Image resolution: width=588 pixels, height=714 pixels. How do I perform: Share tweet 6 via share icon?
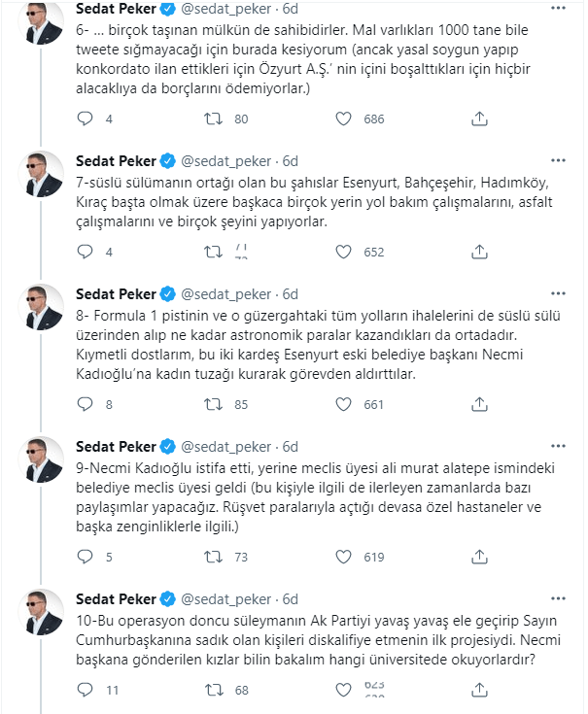tap(478, 119)
